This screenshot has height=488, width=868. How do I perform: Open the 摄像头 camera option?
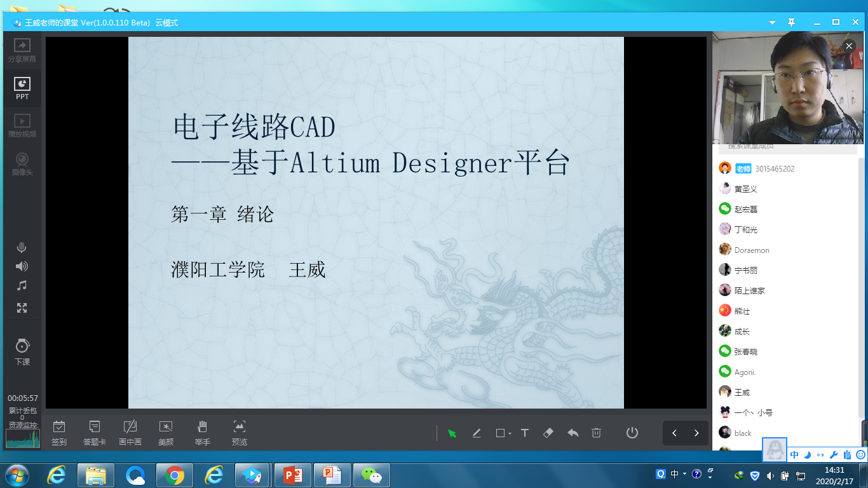[x=22, y=164]
